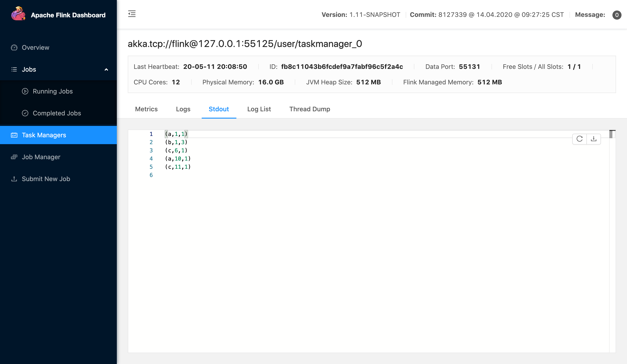Click the Physical Memory value 16.0 GB

coord(271,82)
